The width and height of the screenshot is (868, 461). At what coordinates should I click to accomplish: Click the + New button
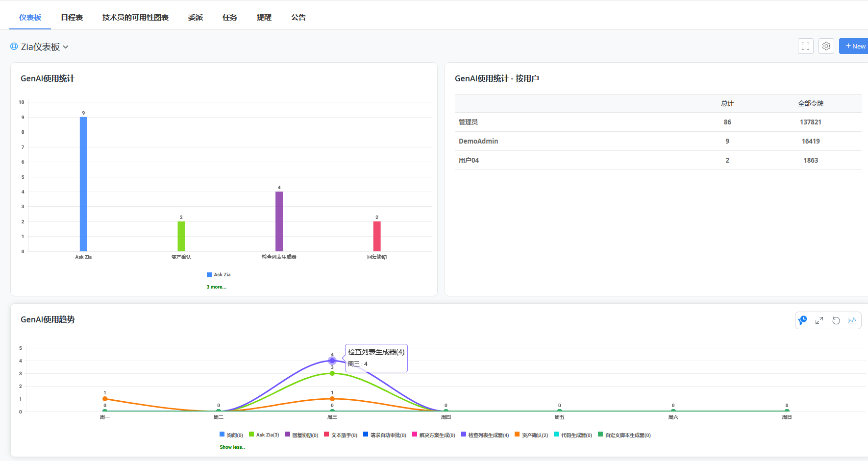click(855, 46)
